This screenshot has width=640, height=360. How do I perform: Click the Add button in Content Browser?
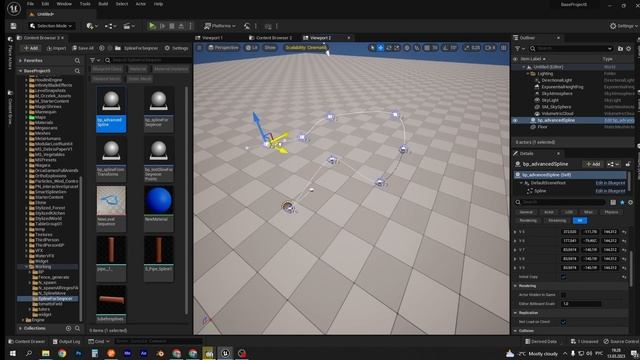pyautogui.click(x=31, y=48)
